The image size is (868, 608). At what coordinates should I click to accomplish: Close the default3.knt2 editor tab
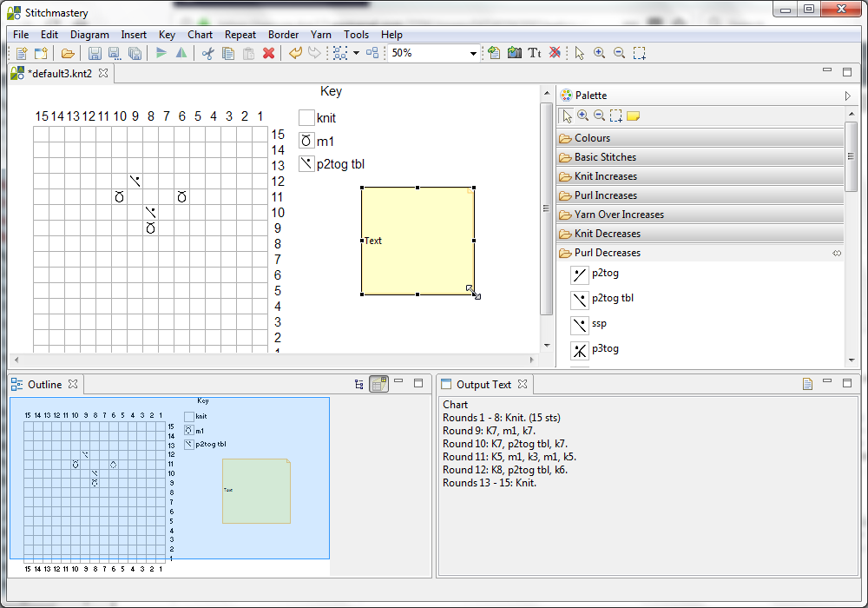click(x=103, y=73)
